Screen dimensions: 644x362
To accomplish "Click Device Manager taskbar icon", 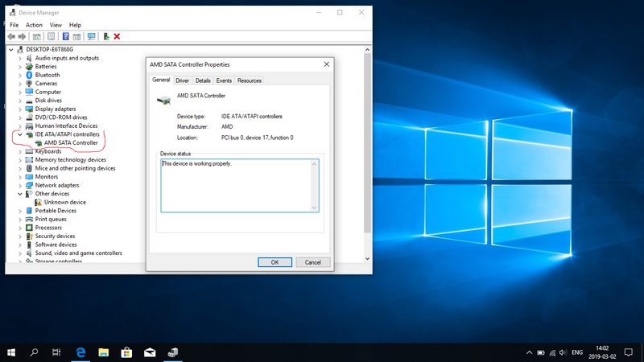I will 173,352.
